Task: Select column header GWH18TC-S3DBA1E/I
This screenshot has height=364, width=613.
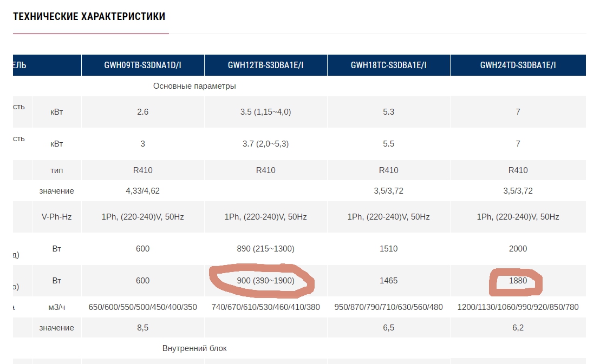Action: coord(389,65)
